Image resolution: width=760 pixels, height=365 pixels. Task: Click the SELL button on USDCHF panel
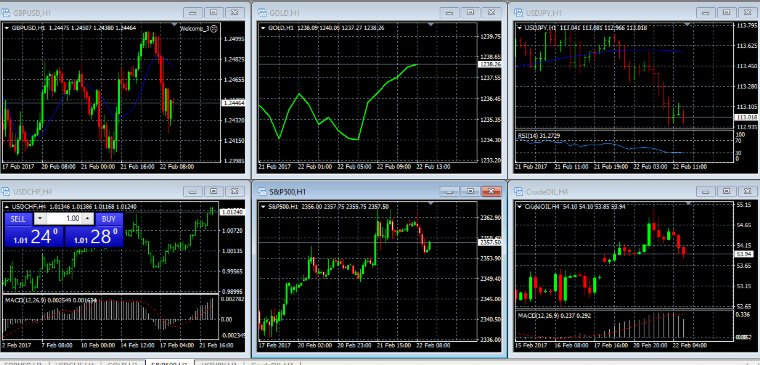click(x=18, y=219)
